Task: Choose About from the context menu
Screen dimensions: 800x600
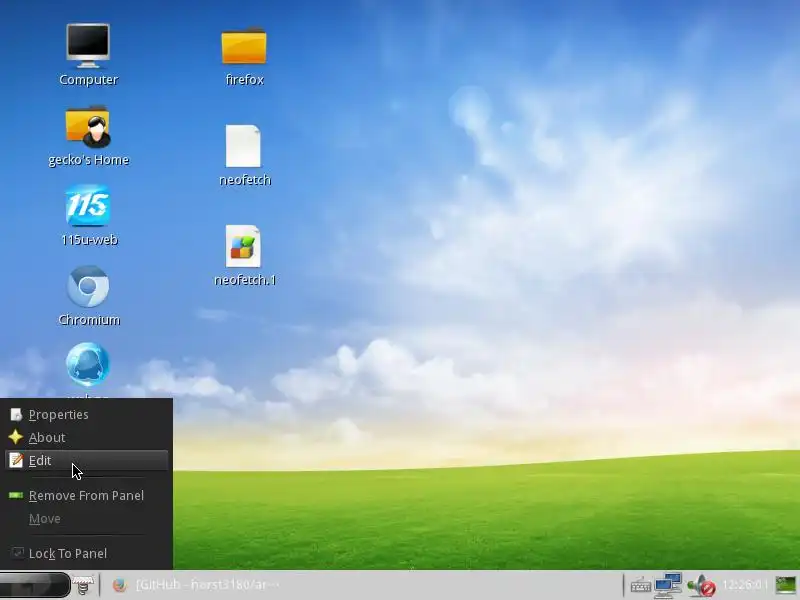Action: [x=87, y=438]
